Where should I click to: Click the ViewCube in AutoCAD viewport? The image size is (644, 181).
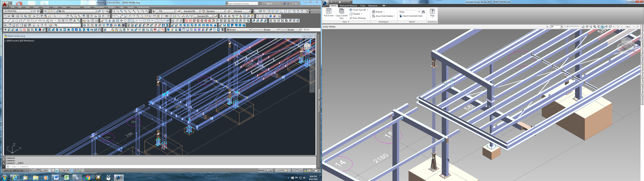coord(307,46)
